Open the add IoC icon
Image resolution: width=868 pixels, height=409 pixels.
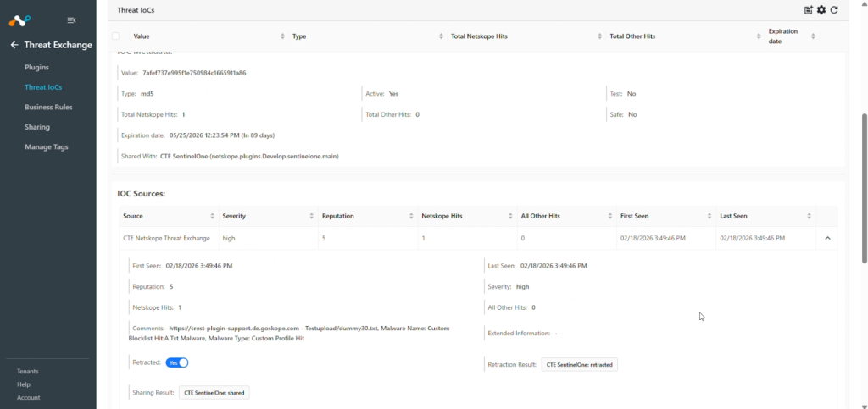pyautogui.click(x=808, y=10)
